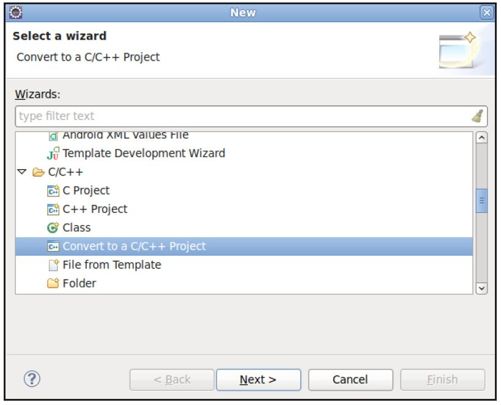Screen dimensions: 501x405
Task: Click the C++ Project wizard icon
Action: tap(53, 210)
